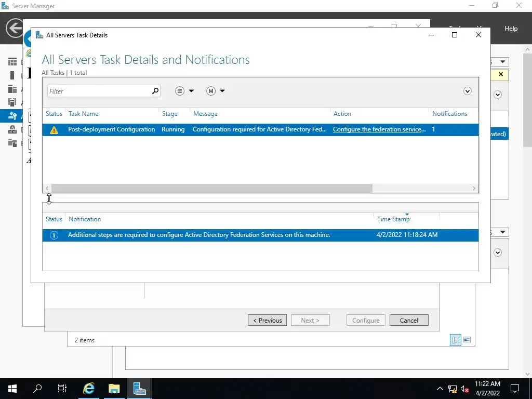Cancel the wizard behind the dialog

[x=409, y=320]
